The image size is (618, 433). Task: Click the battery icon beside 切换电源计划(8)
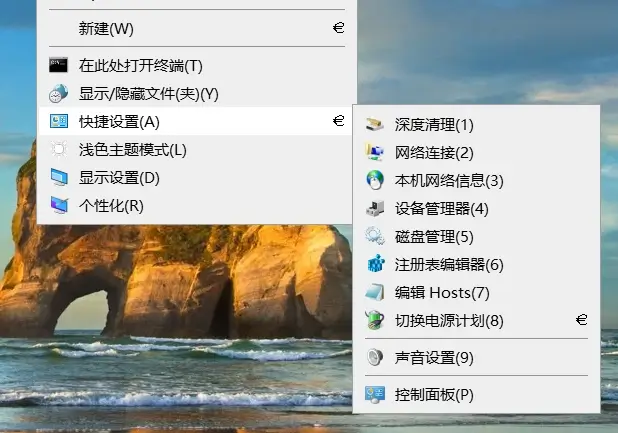(x=374, y=320)
